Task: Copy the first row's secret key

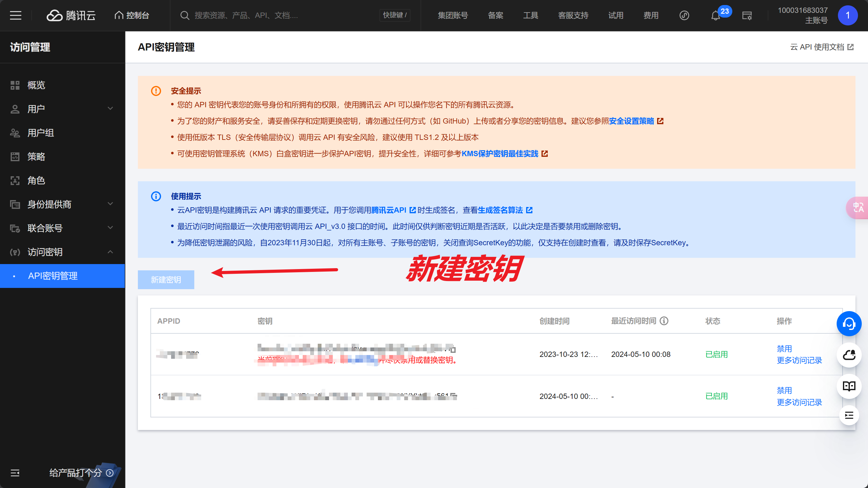Action: 453,349
